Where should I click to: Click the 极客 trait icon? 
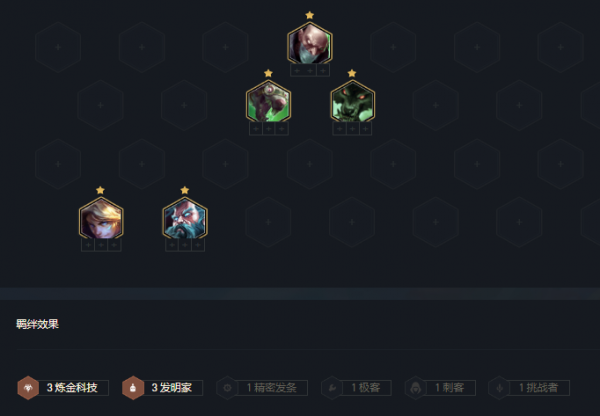[x=332, y=388]
